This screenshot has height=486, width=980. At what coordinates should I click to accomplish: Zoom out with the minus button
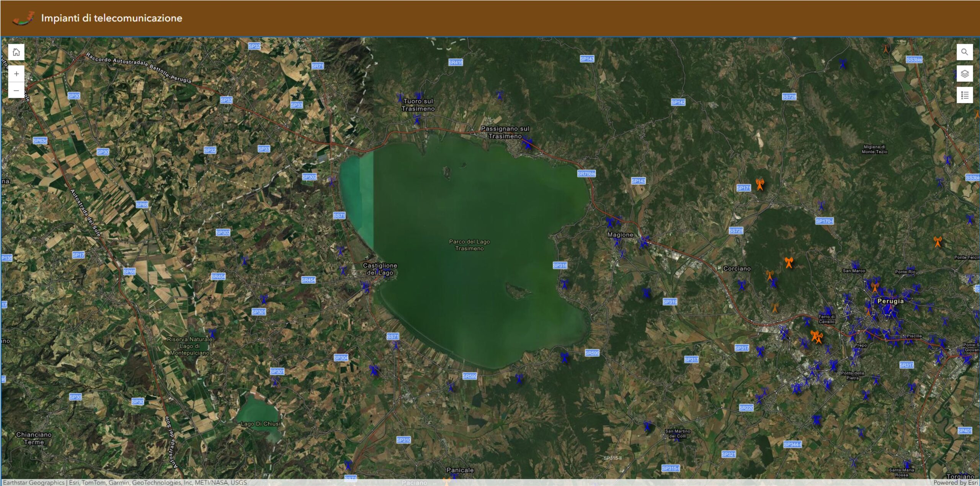(16, 90)
